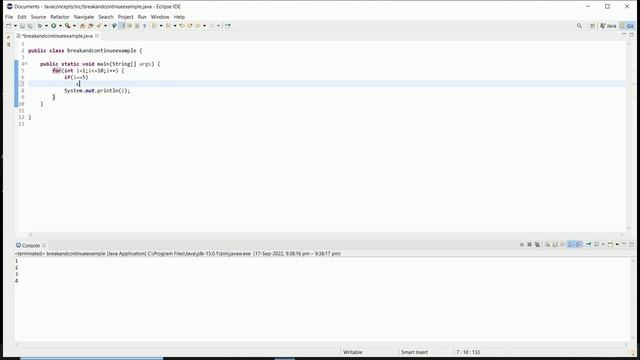Click the Next Annotation icon
Screen dimensions: 640x360
(154, 26)
